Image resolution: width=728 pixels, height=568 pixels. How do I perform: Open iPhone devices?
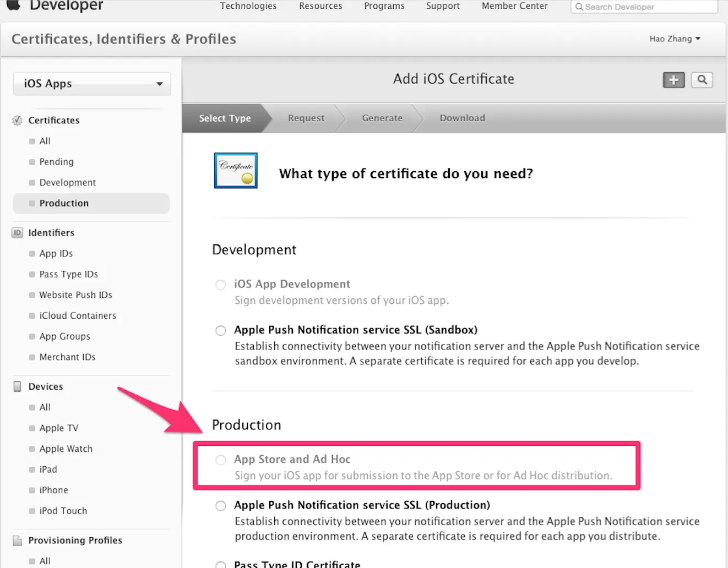(54, 490)
